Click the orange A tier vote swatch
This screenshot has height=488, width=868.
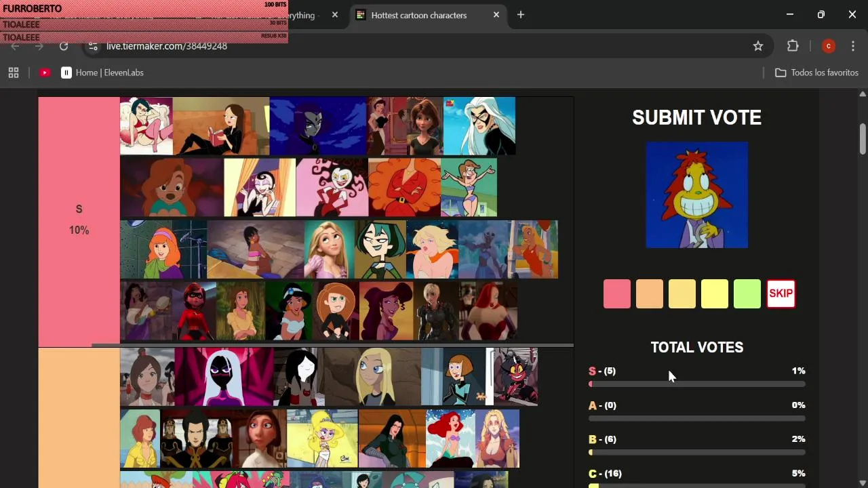[x=650, y=294]
